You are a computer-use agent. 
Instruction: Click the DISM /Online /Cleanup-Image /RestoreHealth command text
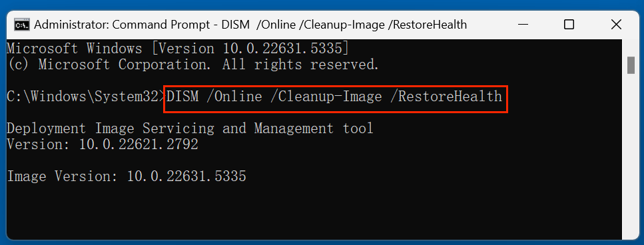[x=334, y=97]
